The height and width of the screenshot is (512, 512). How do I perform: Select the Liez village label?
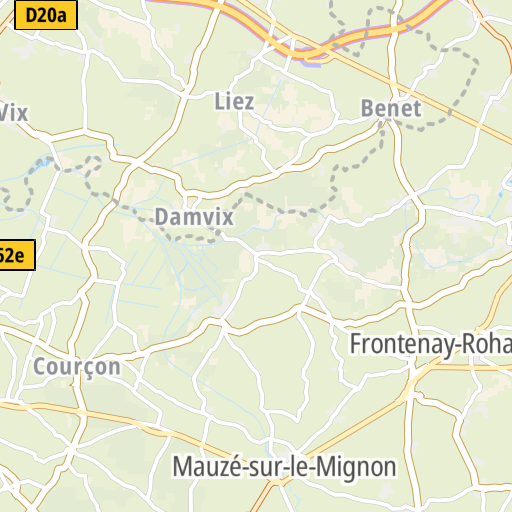pyautogui.click(x=234, y=102)
